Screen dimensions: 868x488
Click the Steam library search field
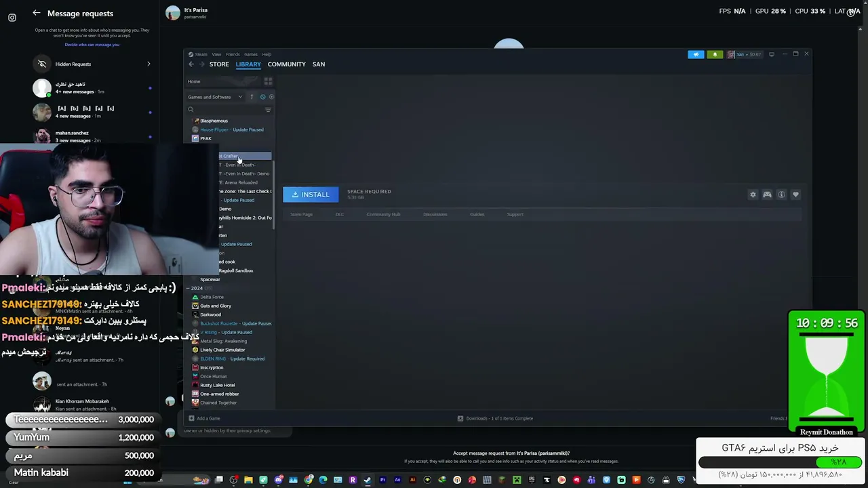pyautogui.click(x=224, y=110)
